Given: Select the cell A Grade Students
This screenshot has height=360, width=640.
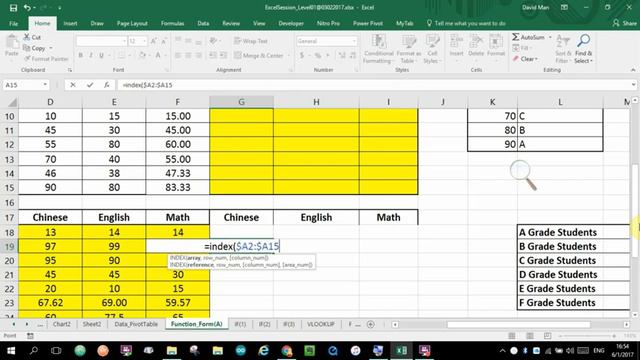Looking at the screenshot, I should click(x=573, y=232).
